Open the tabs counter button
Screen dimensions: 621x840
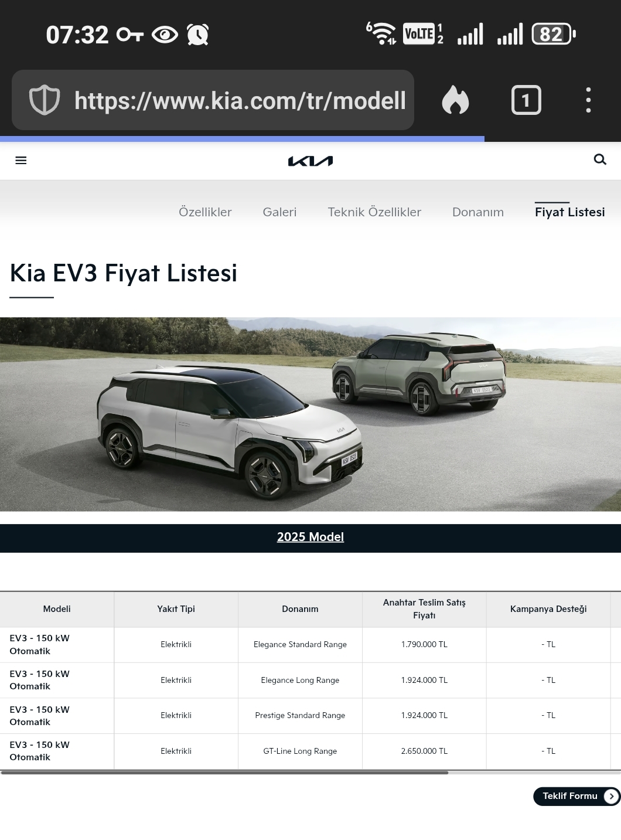click(526, 100)
